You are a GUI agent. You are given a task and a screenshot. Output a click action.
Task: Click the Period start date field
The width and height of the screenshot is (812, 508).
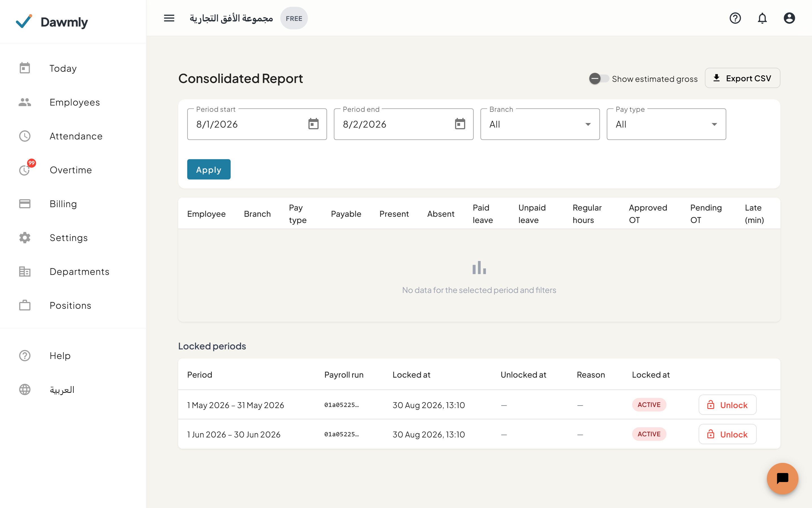point(257,124)
